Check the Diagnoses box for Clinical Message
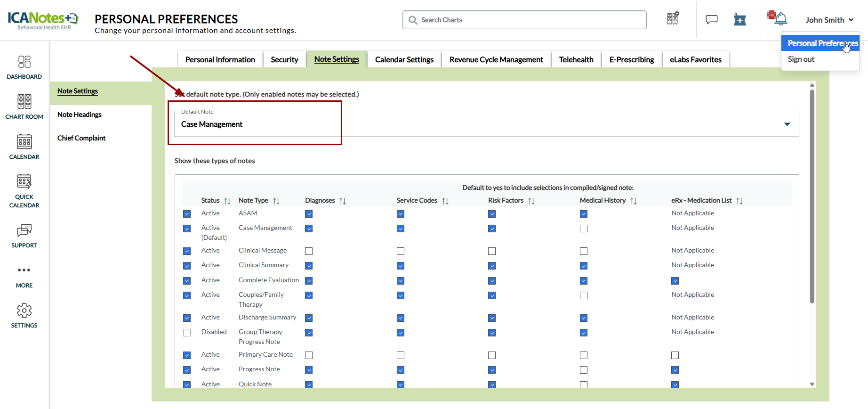This screenshot has height=409, width=868. tap(309, 251)
